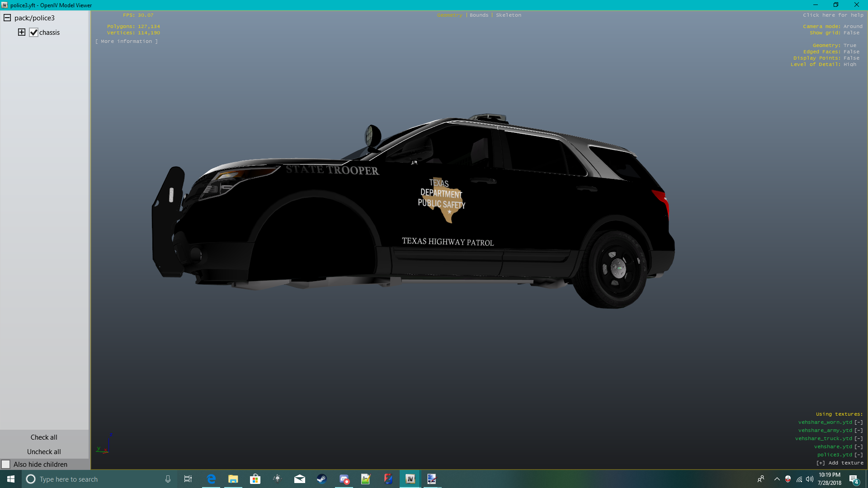Click here for help link
The image size is (868, 488).
(x=833, y=15)
